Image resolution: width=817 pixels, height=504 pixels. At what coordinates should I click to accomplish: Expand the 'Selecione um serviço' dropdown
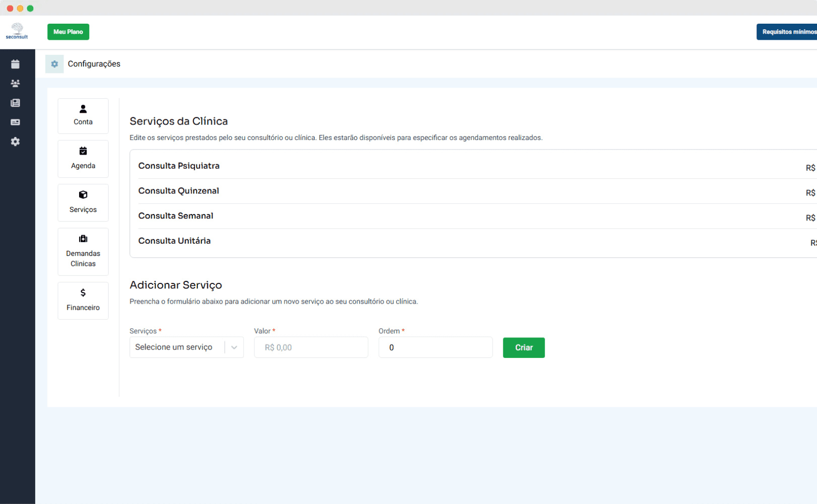186,347
